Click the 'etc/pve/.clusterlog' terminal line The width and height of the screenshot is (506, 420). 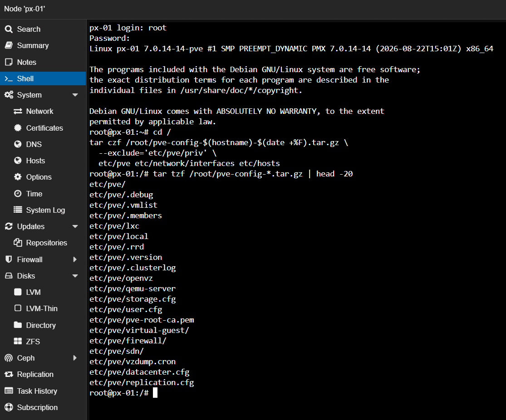pos(133,268)
